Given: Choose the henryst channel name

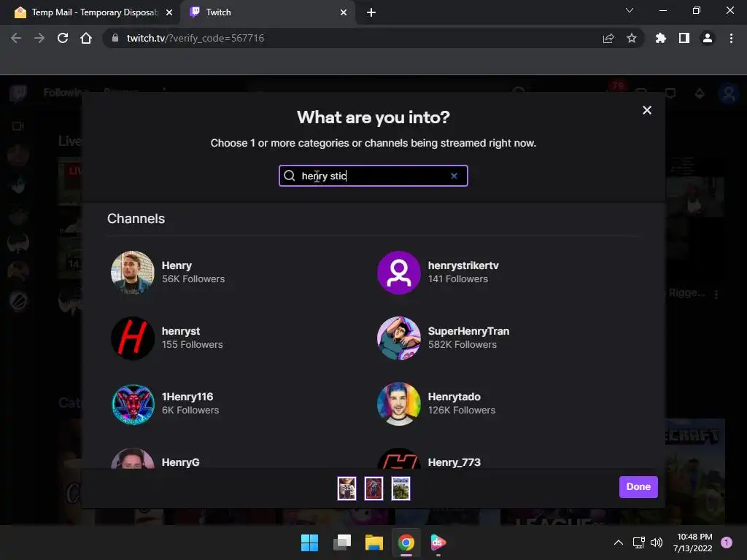Looking at the screenshot, I should pyautogui.click(x=181, y=332).
